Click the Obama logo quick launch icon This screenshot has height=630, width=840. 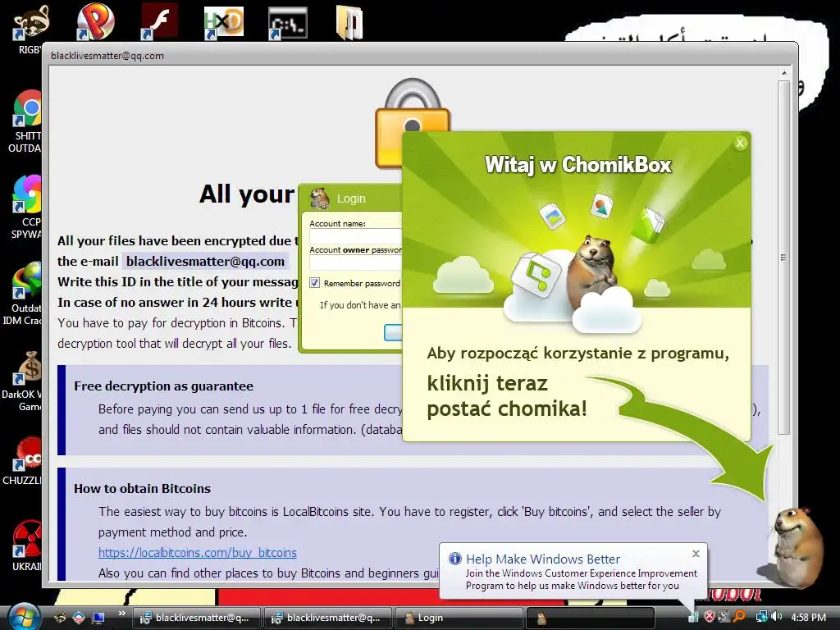pyautogui.click(x=79, y=618)
